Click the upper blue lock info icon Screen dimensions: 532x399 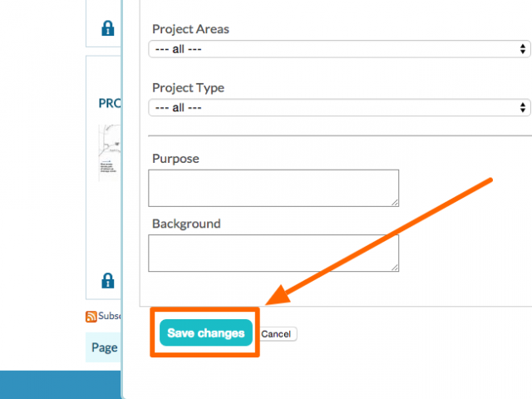coord(108,28)
